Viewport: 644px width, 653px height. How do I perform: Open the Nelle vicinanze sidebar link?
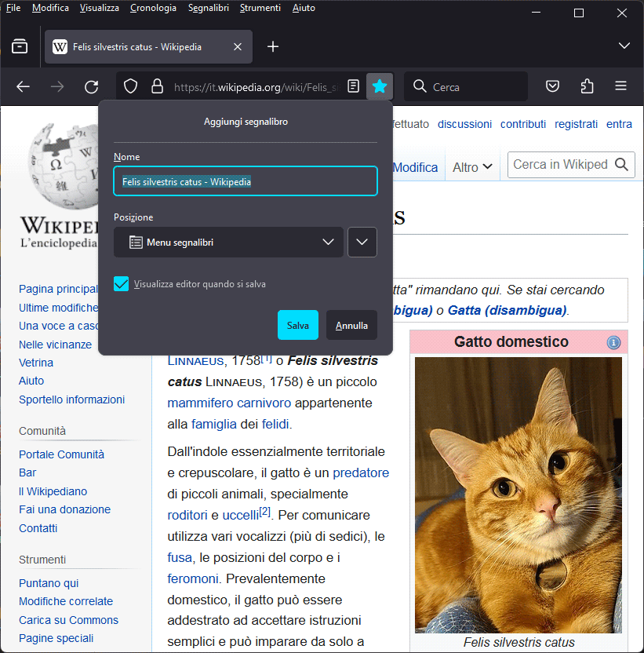[x=56, y=345]
